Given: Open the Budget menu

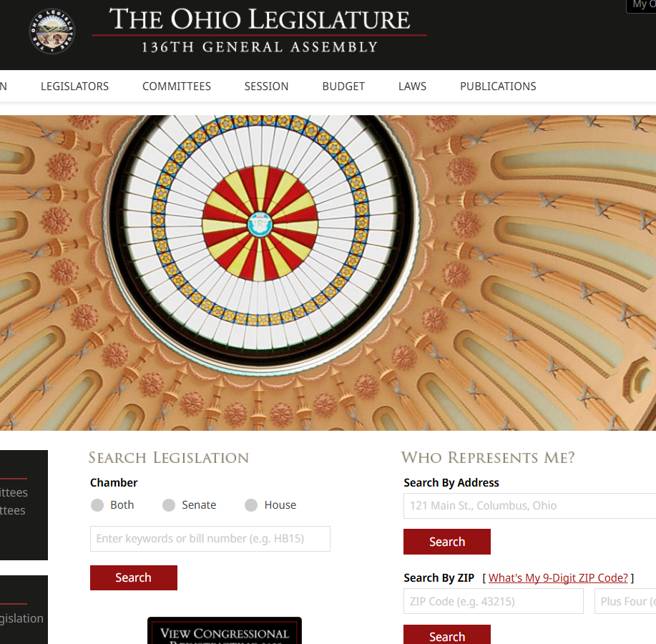Looking at the screenshot, I should pos(343,86).
